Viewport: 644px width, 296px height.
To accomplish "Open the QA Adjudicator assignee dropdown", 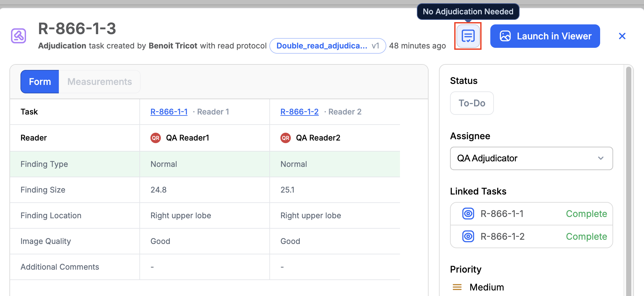I will (531, 158).
